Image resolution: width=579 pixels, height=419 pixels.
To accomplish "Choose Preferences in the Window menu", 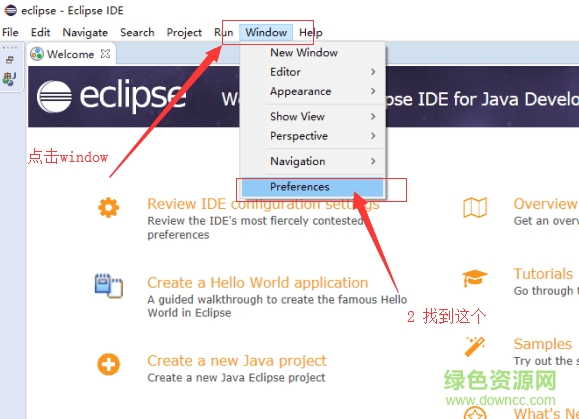I will pyautogui.click(x=312, y=187).
